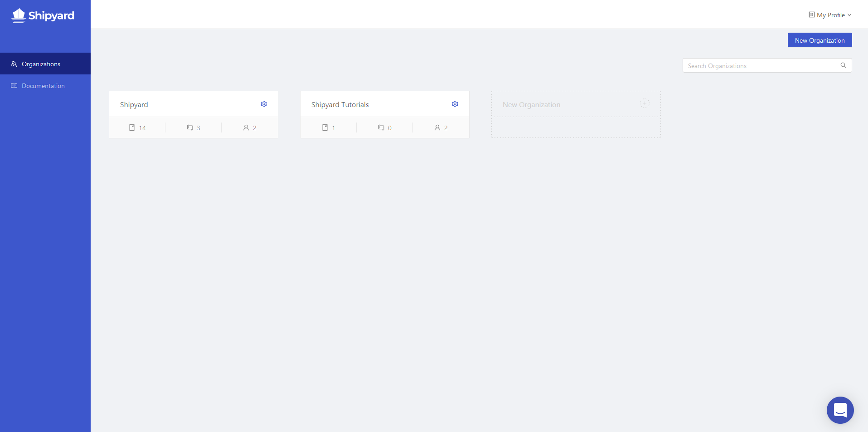Click the Shipyard Tutorials card's document icon

(325, 128)
